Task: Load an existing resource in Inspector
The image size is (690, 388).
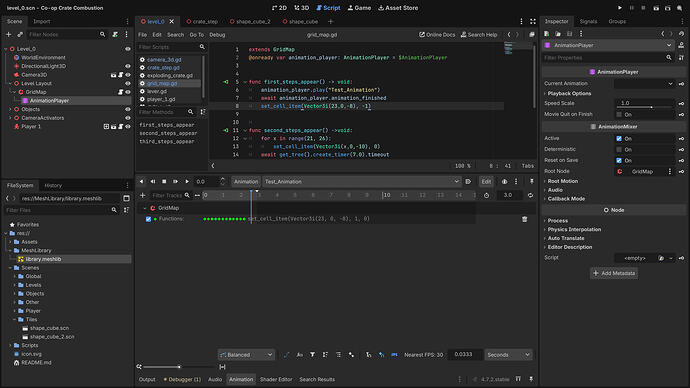Action: (x=558, y=33)
